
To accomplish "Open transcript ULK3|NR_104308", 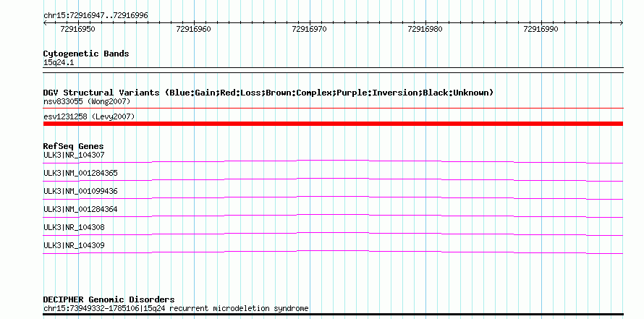I will pos(74,227).
